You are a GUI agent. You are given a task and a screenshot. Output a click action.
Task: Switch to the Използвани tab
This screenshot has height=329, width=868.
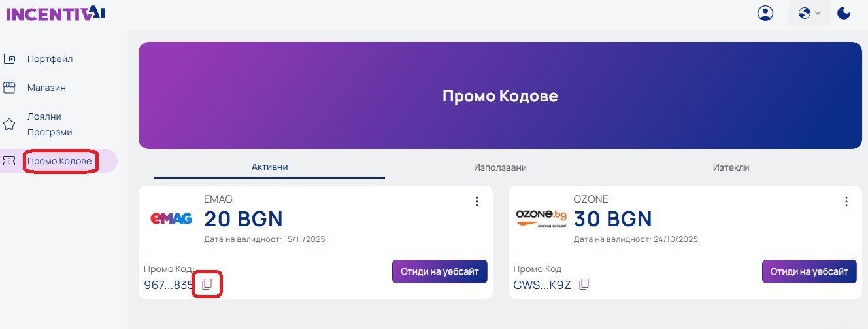tap(500, 167)
